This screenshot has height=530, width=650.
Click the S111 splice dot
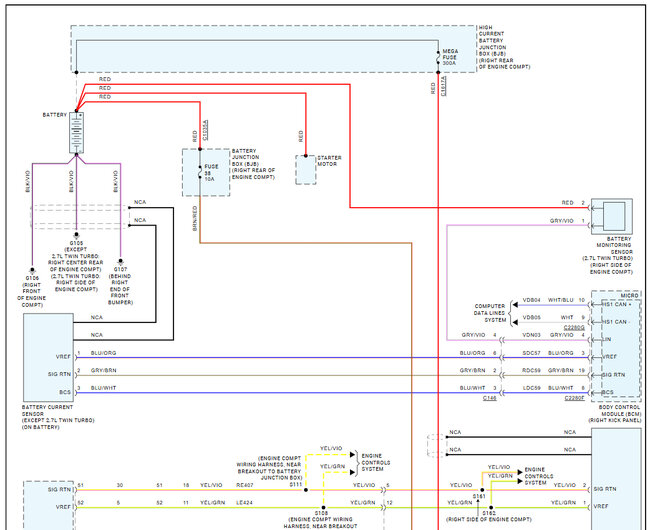[306, 490]
